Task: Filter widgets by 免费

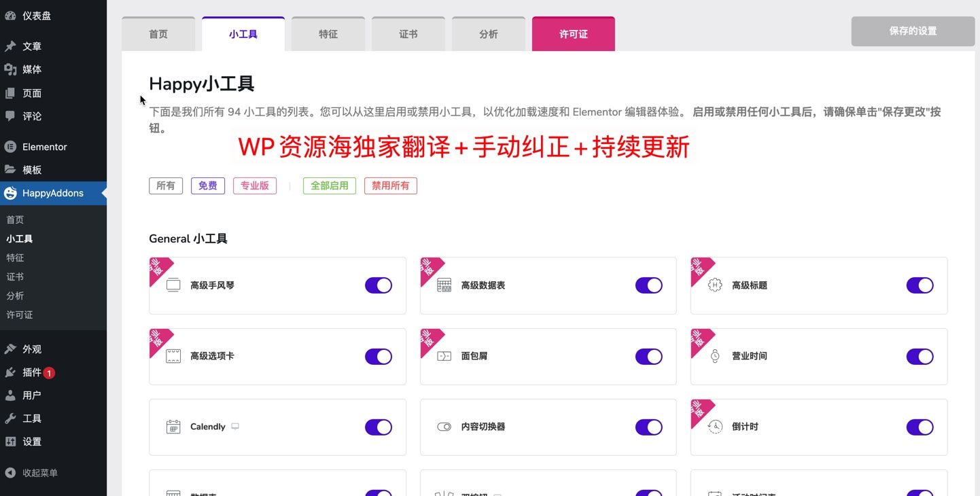Action: (208, 185)
